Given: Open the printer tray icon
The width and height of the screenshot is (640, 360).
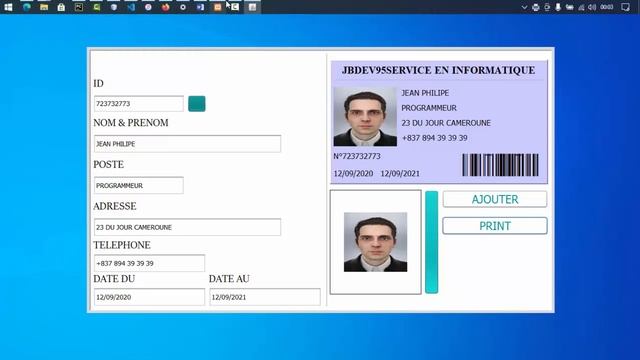Looking at the screenshot, I should [536, 7].
